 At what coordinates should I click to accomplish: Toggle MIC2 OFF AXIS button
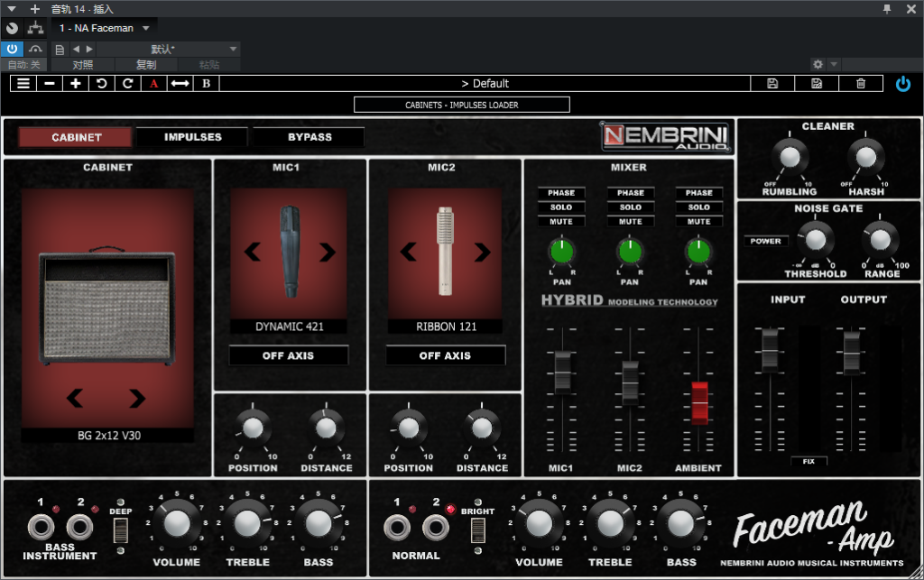pyautogui.click(x=446, y=355)
